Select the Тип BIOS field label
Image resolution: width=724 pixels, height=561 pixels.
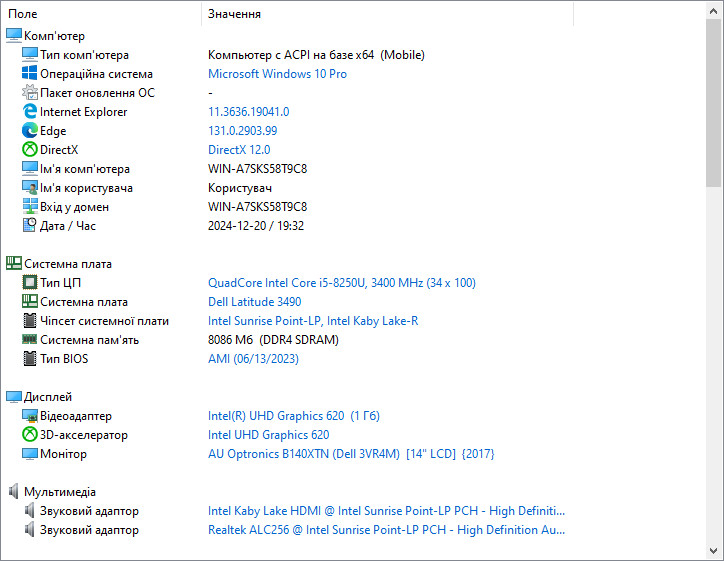point(64,359)
